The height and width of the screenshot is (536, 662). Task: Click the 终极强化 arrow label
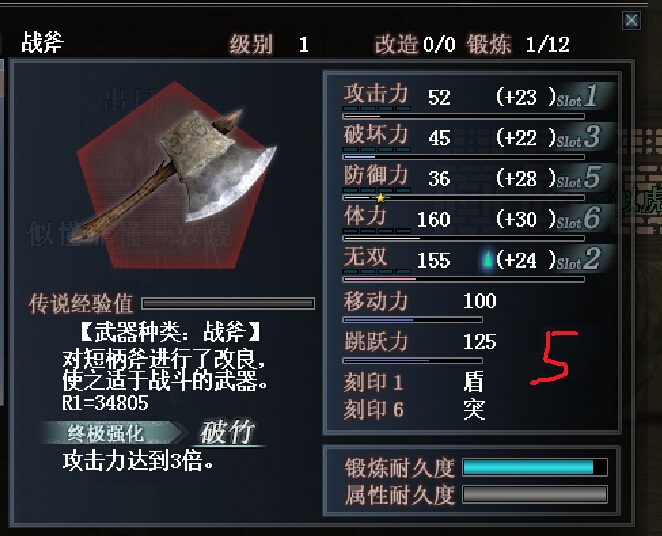point(113,433)
